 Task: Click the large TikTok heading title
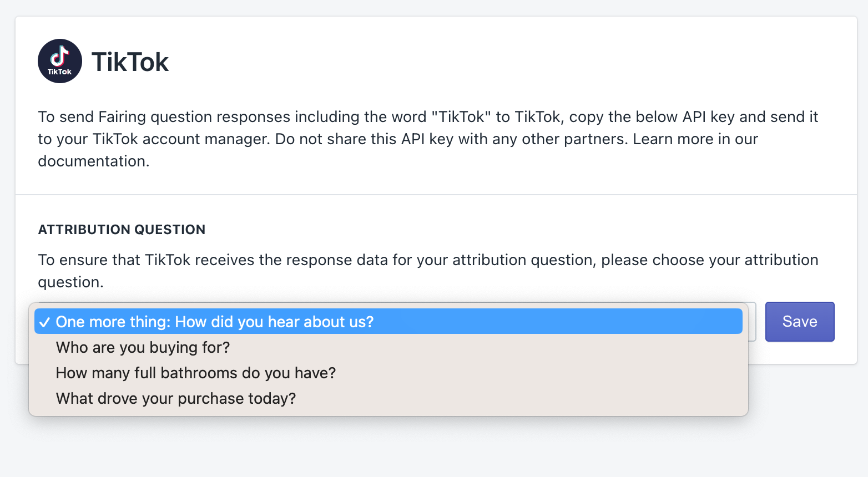[x=130, y=62]
